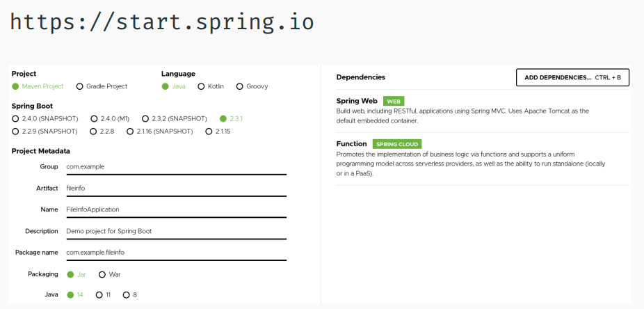
Task: Select Spring Boot version 2.1.15
Action: click(209, 131)
